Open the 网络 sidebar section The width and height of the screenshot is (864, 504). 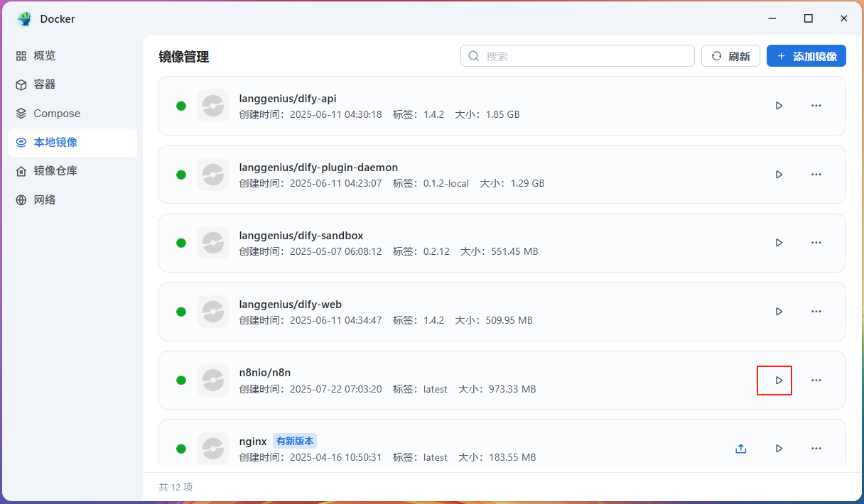pos(44,200)
